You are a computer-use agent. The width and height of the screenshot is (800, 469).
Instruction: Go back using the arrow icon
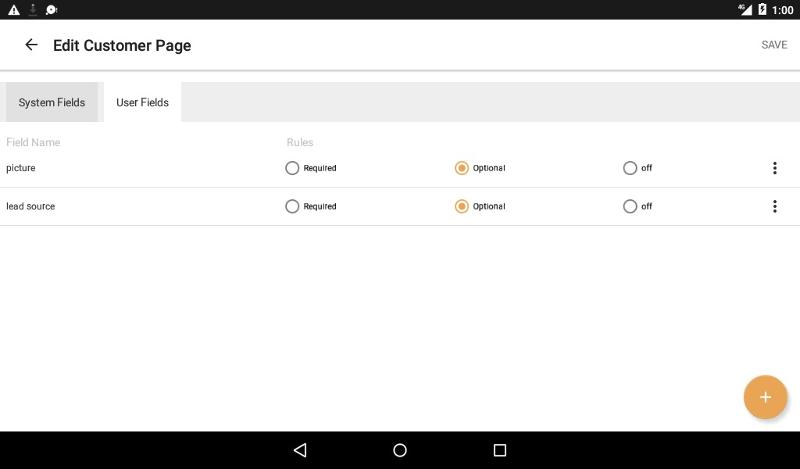point(31,45)
